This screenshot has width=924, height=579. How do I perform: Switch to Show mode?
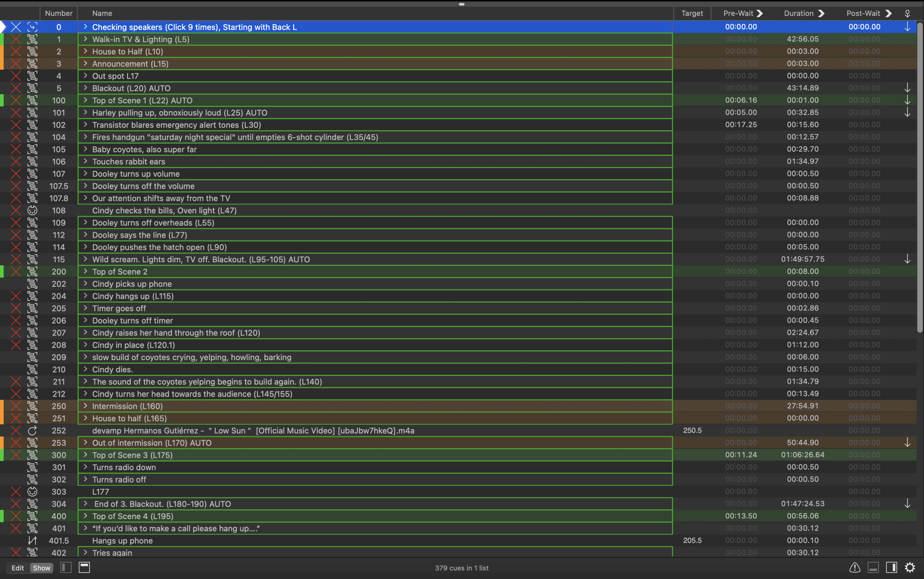(41, 568)
